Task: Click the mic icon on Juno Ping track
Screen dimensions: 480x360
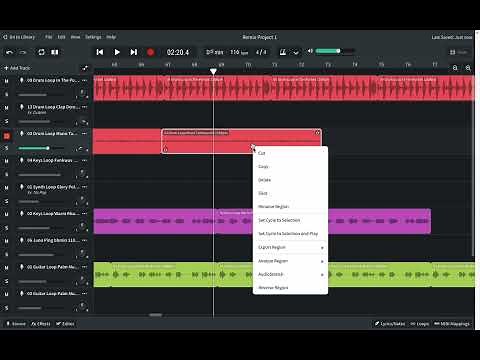Action: point(22,240)
